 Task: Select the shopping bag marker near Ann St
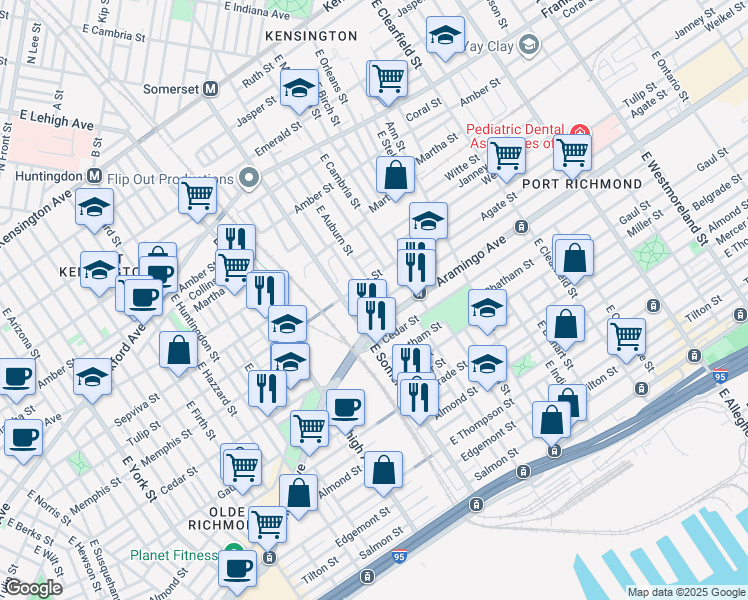(x=397, y=174)
